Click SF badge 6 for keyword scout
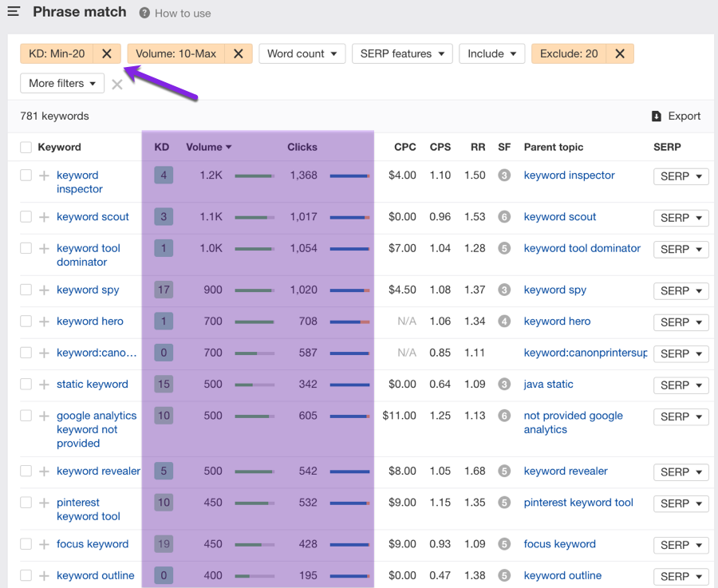 click(x=504, y=217)
